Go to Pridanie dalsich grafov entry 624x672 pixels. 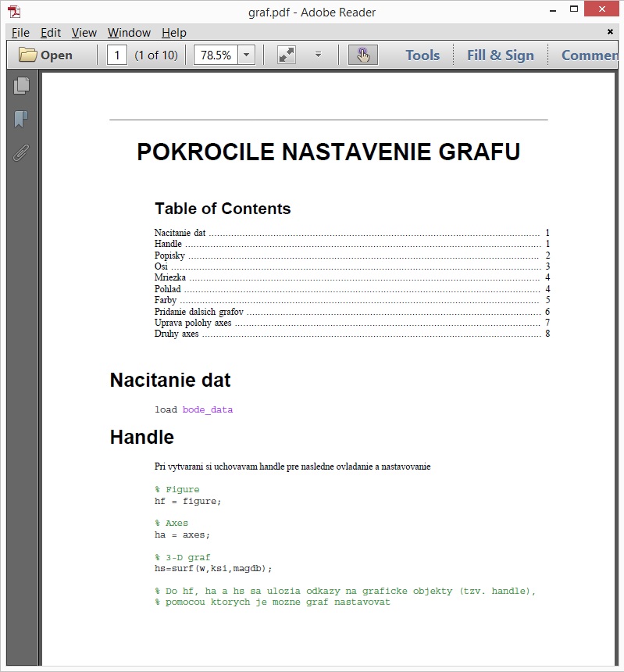(x=352, y=312)
